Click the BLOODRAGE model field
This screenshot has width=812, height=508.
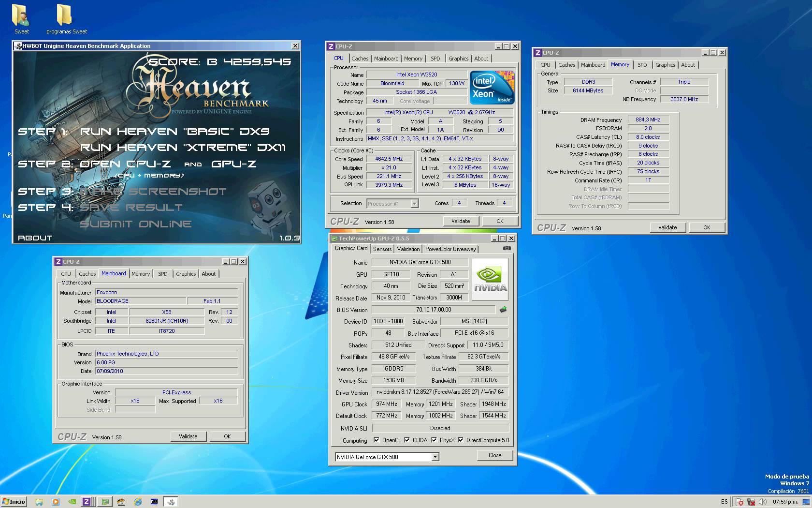(x=140, y=301)
